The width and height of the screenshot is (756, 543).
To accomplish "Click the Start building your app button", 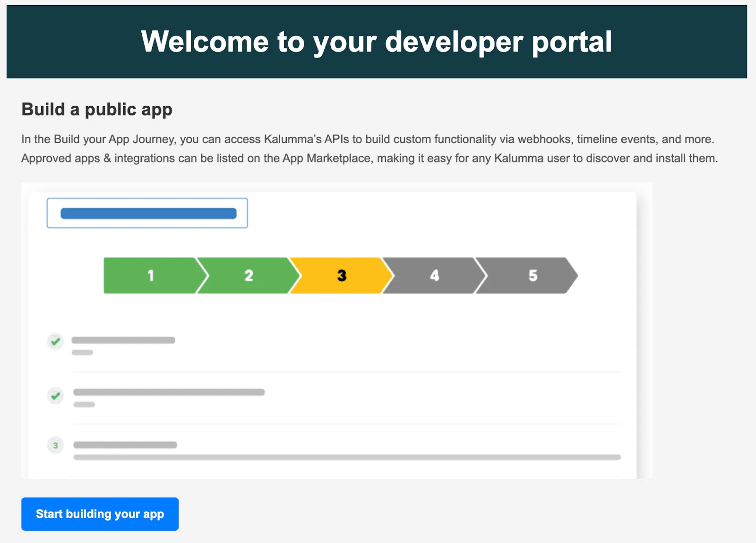I will click(100, 514).
